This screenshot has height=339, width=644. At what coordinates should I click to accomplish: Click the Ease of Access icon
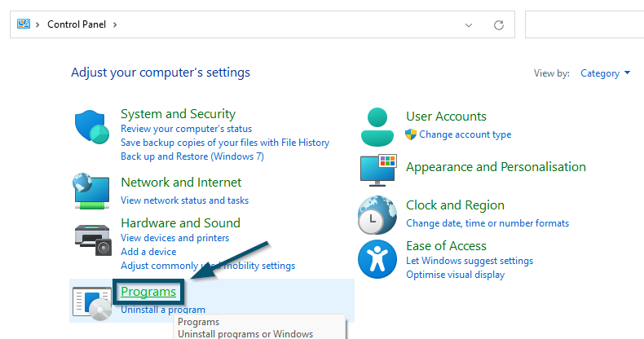[x=377, y=259]
